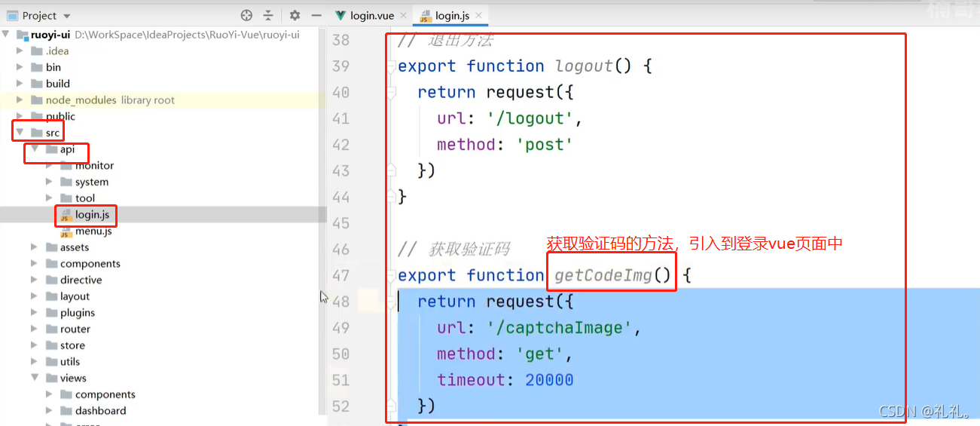This screenshot has width=980, height=426.
Task: Open the Project view dropdown
Action: coord(67,16)
